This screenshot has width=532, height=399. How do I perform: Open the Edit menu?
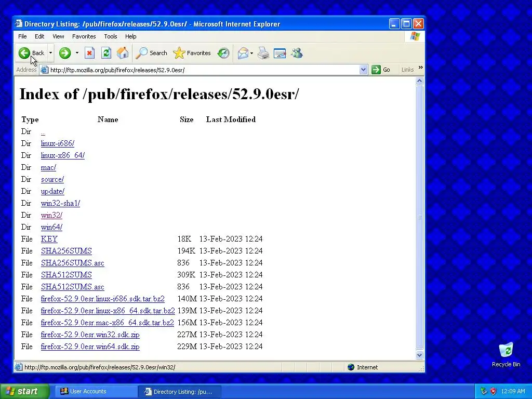coord(39,36)
